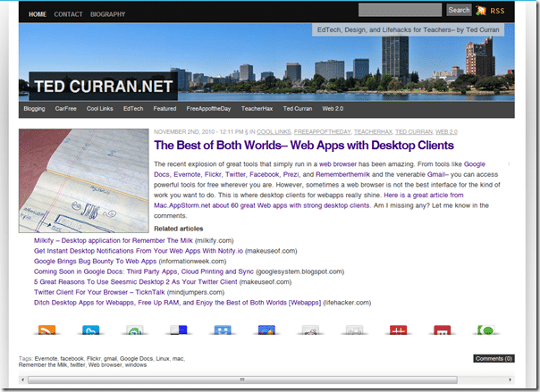Image resolution: width=540 pixels, height=392 pixels.
Task: Select the Blogging category tab
Action: pyautogui.click(x=34, y=109)
